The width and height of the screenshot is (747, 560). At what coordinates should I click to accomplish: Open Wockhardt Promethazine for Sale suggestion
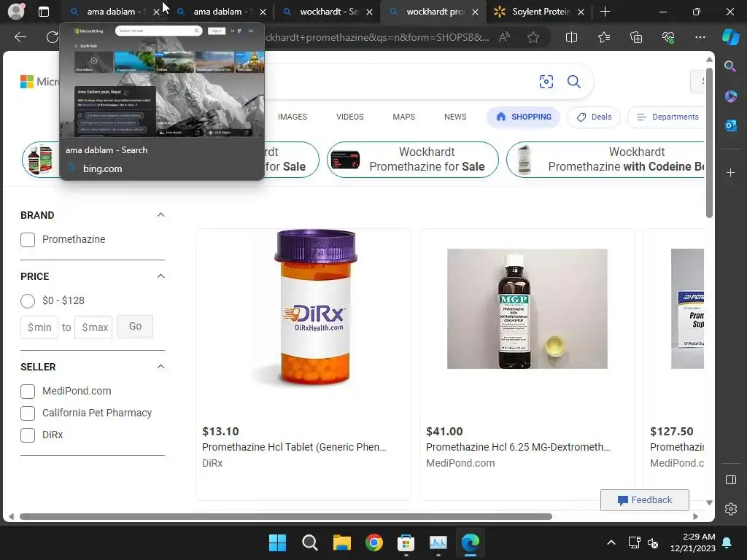(x=413, y=160)
